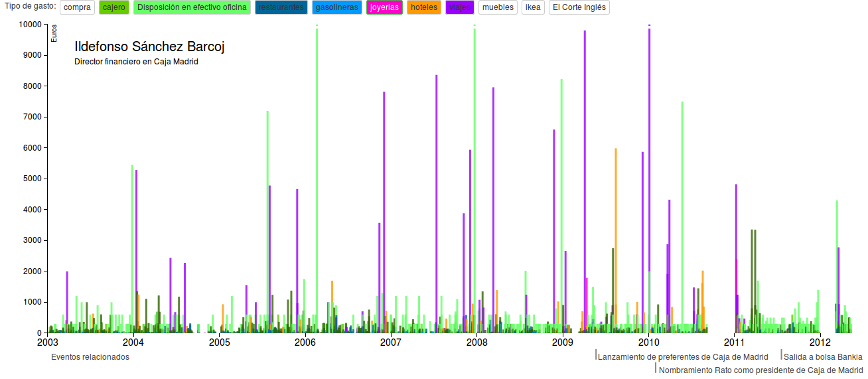Toggle the 'restaurantes' category filter
This screenshot has height=379, width=868.
281,7
